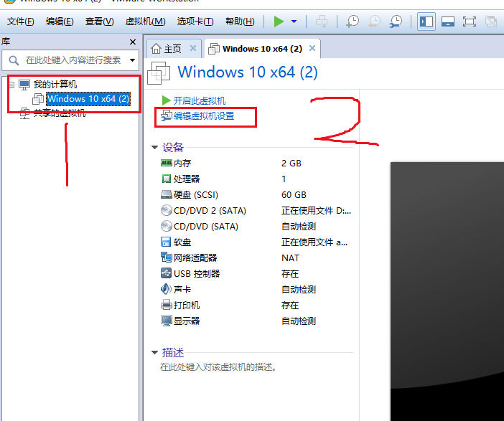Click the Unity mode icon in toolbar

491,22
